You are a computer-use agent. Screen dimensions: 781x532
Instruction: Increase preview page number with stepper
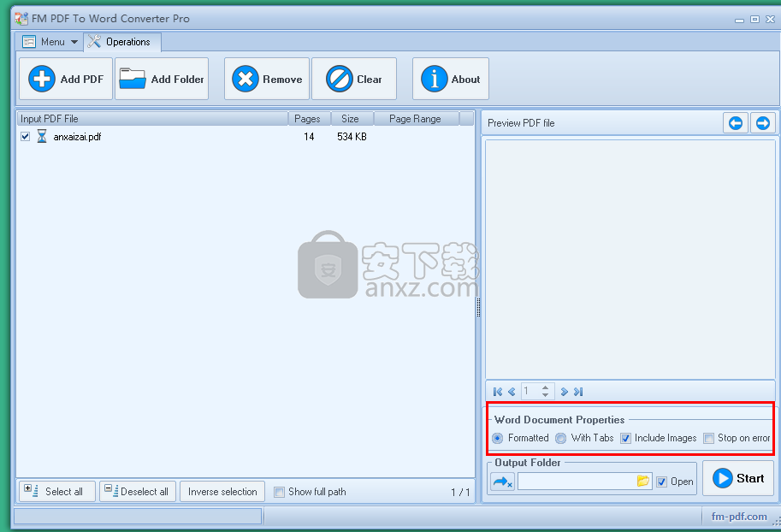[x=546, y=387]
